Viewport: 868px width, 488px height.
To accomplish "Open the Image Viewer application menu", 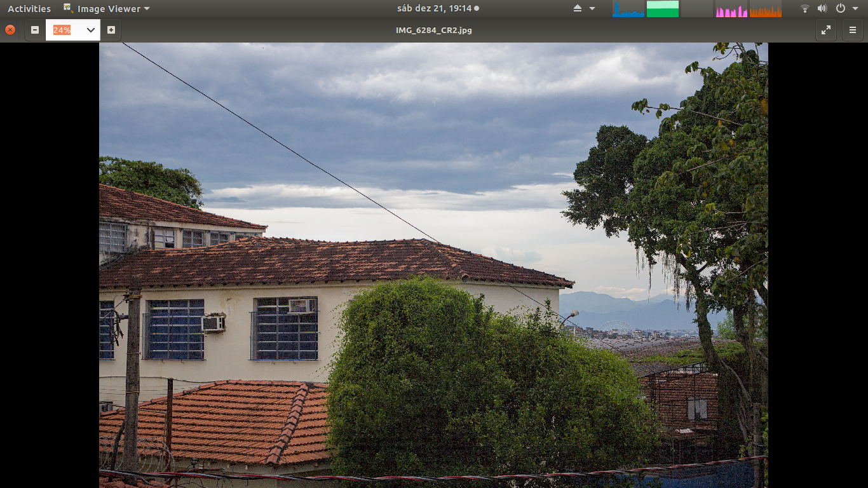I will point(107,9).
